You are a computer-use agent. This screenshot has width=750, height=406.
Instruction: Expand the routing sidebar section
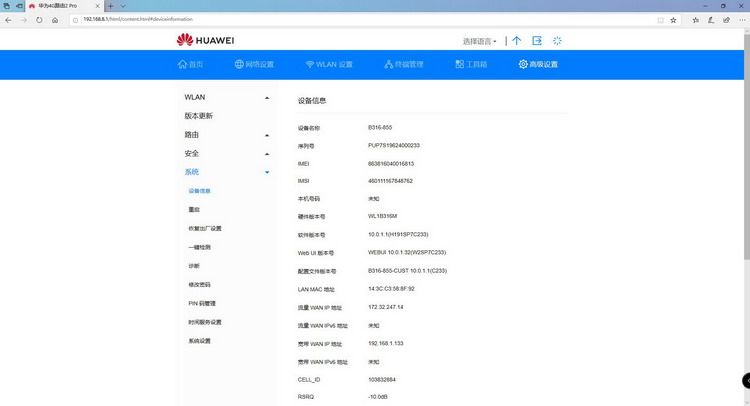point(227,135)
